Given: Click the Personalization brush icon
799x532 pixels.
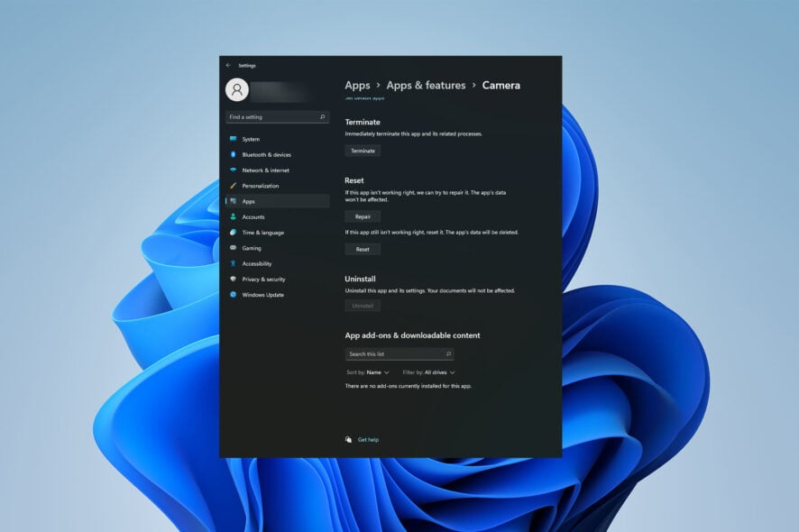Looking at the screenshot, I should (233, 186).
